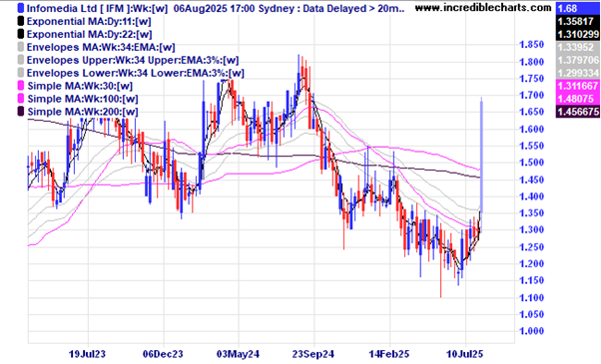This screenshot has height=364, width=601.
Task: Click the 1.35817 EMA value box
Action: point(578,21)
